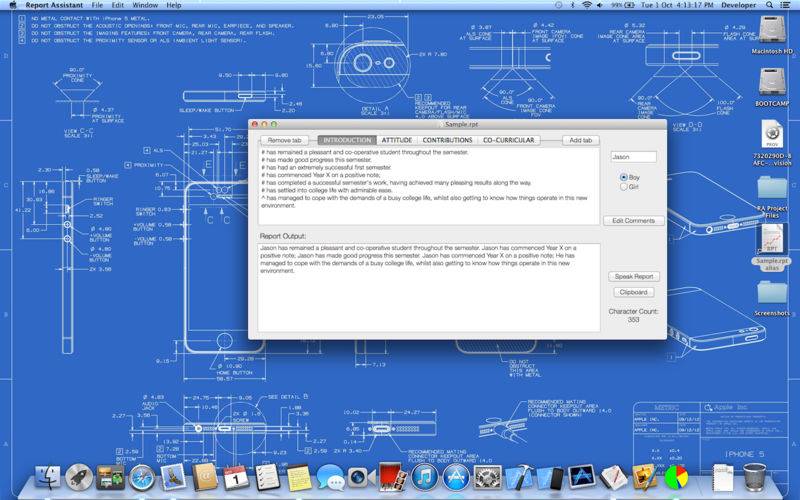Click the menu bar date and clock

click(677, 5)
